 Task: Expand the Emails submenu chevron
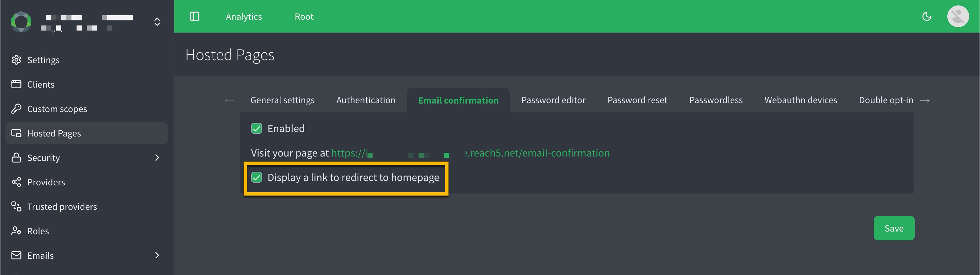[157, 255]
